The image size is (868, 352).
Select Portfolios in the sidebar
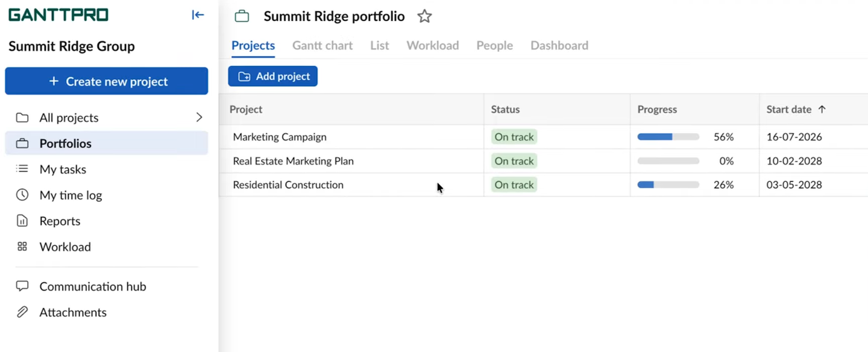107,143
